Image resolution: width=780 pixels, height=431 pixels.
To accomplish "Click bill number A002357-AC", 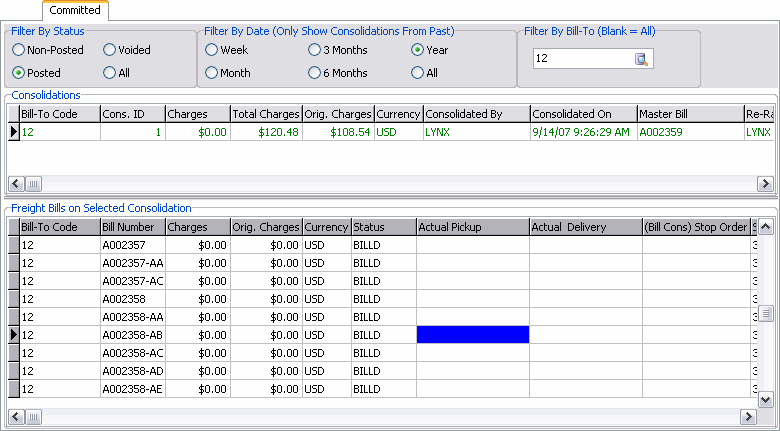I will click(133, 281).
